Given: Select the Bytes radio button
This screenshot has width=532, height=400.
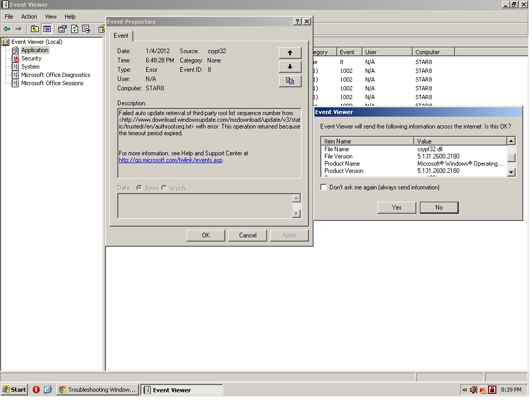Looking at the screenshot, I should pyautogui.click(x=139, y=188).
